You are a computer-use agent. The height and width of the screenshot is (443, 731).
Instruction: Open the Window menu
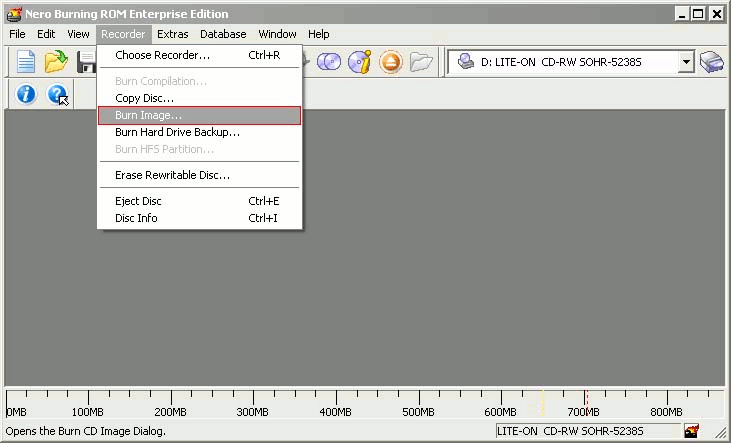point(277,34)
